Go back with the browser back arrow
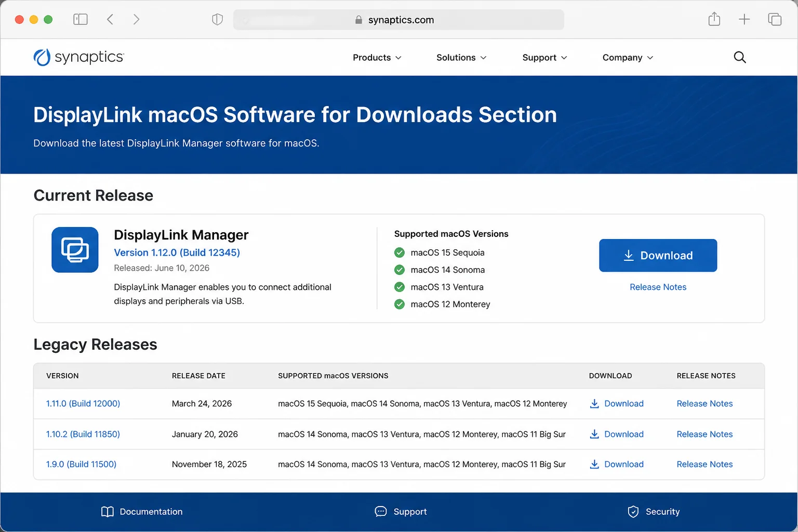The image size is (798, 532). tap(110, 20)
